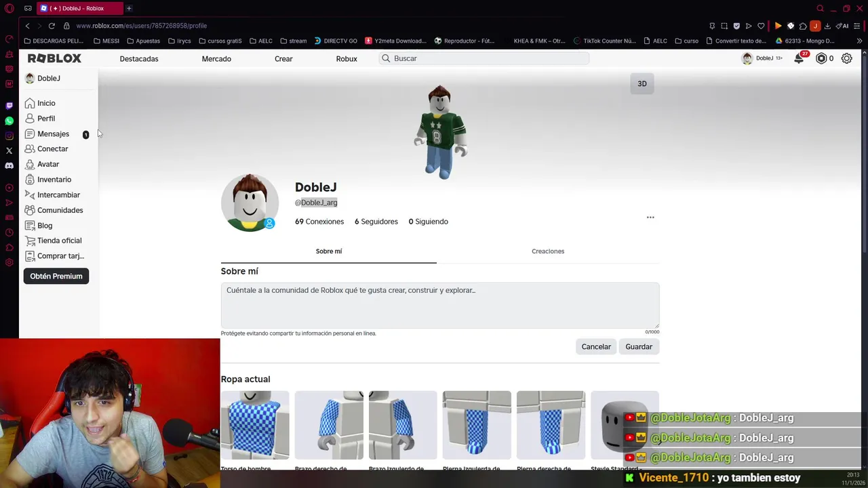Click the Sobre mí description text area
The height and width of the screenshot is (488, 868).
(439, 306)
